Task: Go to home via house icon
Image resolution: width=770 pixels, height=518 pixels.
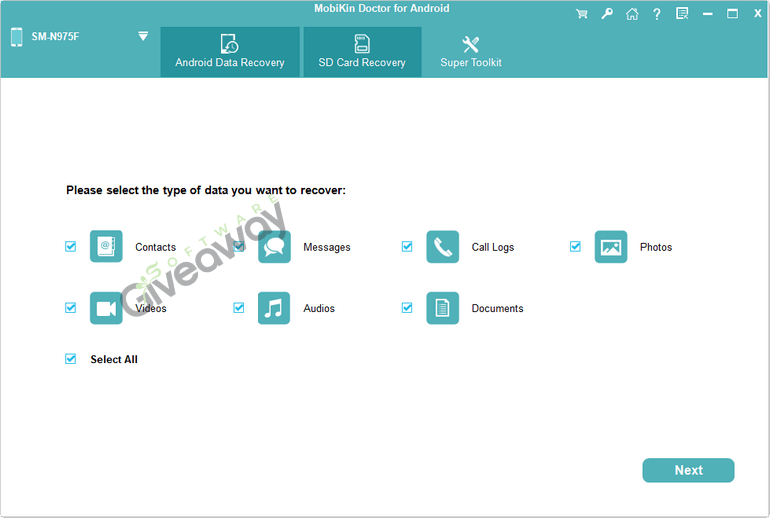Action: [x=632, y=14]
